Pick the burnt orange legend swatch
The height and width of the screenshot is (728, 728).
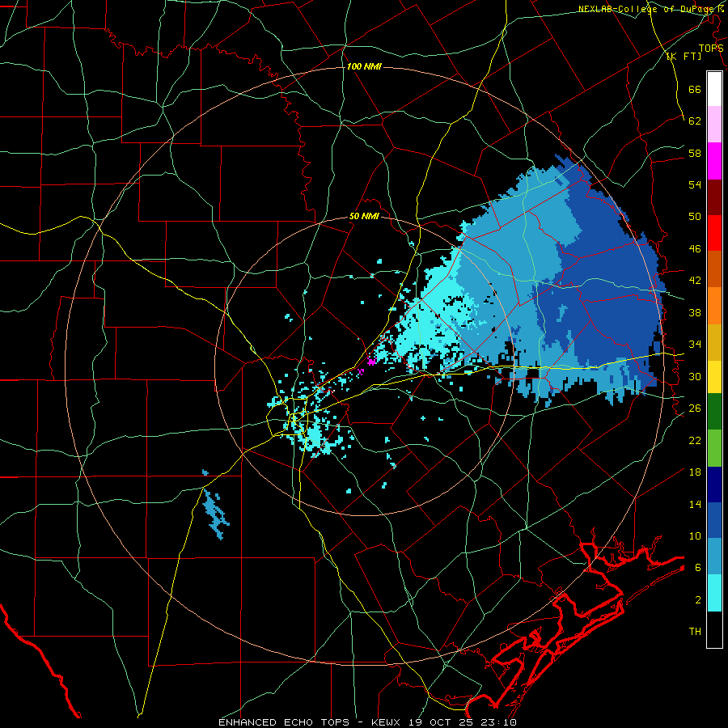(x=714, y=269)
